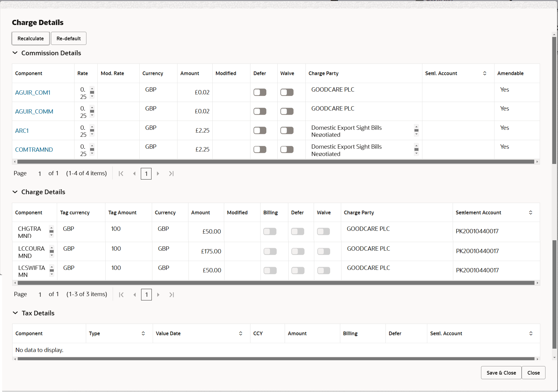558x392 pixels.
Task: Open the COMTRAMND component link
Action: tap(34, 149)
